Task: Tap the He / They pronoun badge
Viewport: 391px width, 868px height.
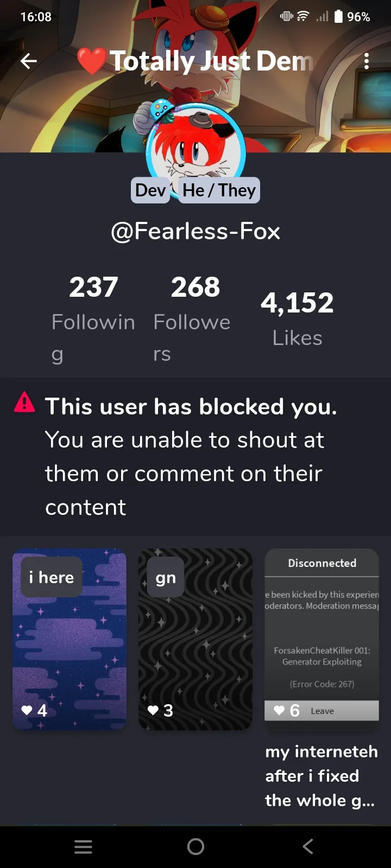Action: click(219, 190)
